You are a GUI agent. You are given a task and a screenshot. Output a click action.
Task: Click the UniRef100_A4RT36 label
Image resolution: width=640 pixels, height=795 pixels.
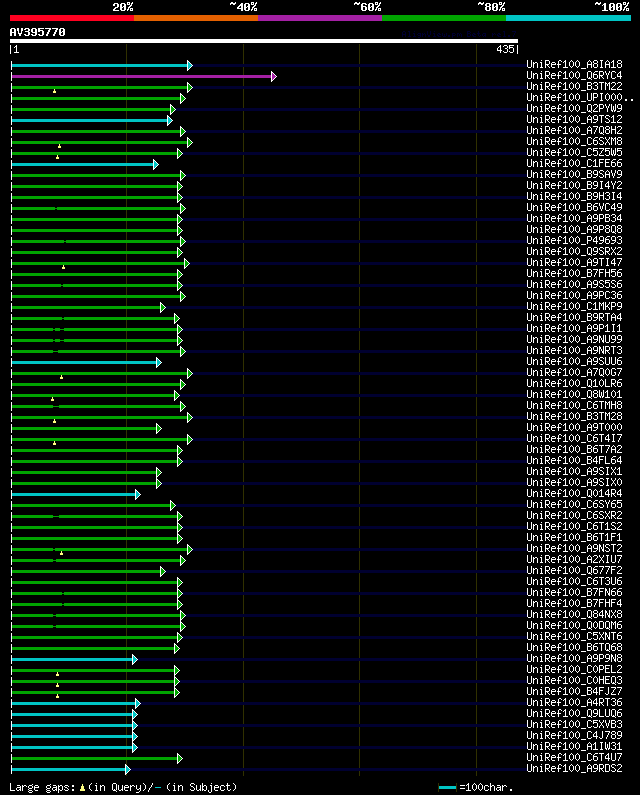[x=574, y=702]
